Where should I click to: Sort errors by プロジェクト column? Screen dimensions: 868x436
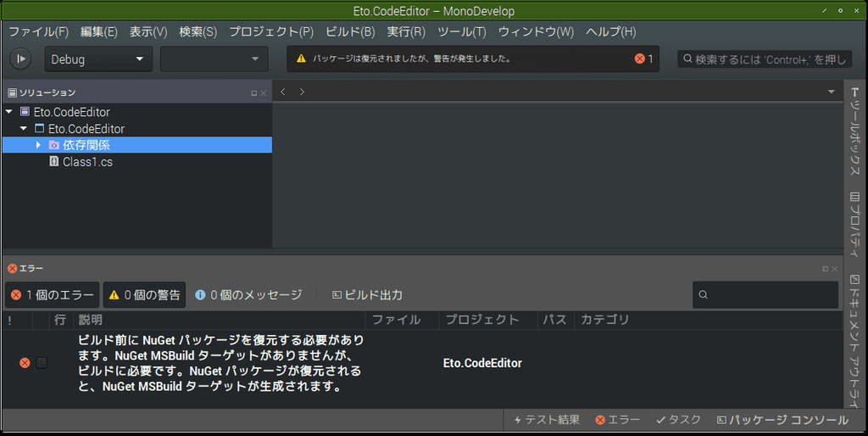coord(488,320)
